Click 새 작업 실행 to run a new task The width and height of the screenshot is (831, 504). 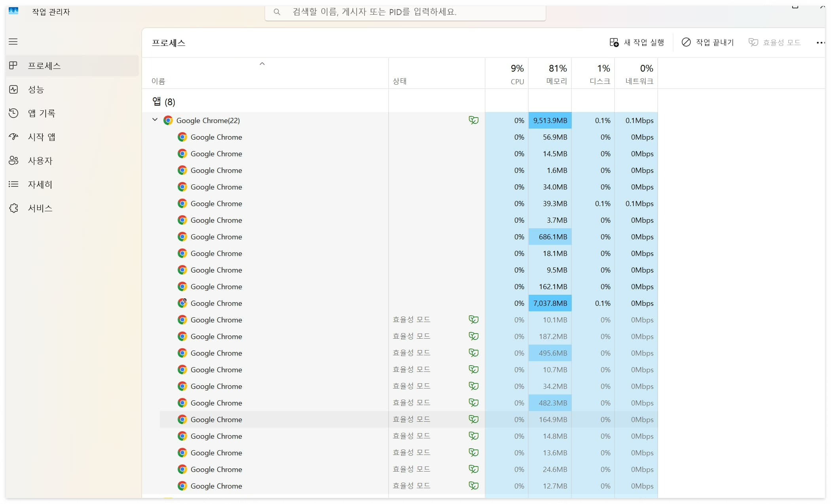(637, 42)
